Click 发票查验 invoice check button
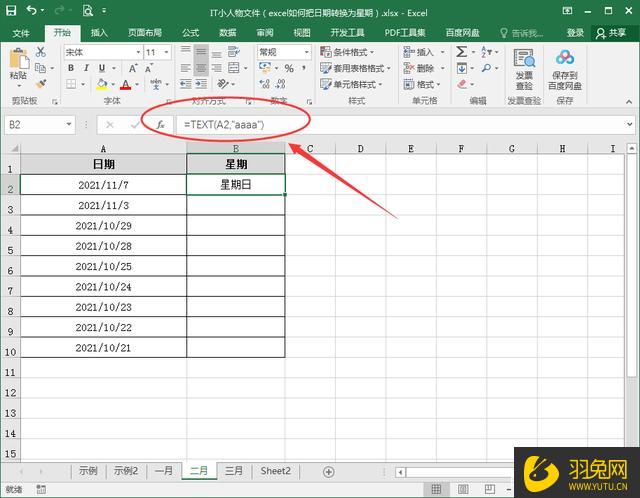 524,69
